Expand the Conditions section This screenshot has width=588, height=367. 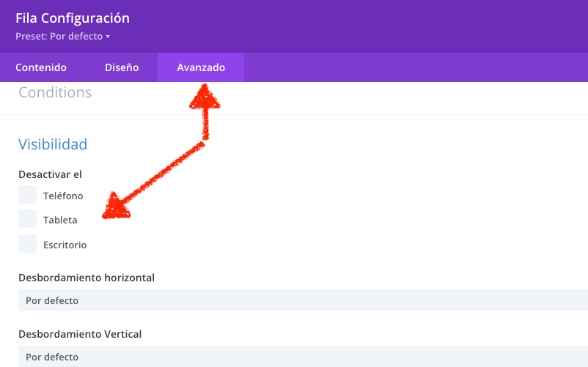55,92
